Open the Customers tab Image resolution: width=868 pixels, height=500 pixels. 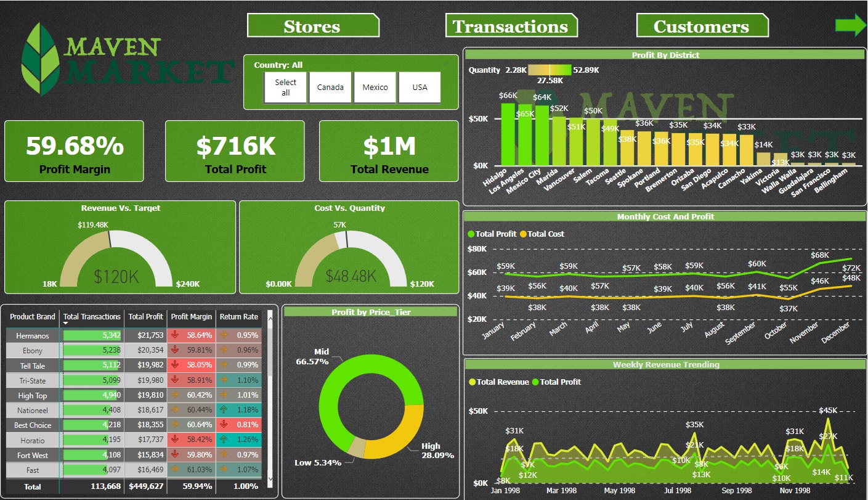tap(702, 26)
